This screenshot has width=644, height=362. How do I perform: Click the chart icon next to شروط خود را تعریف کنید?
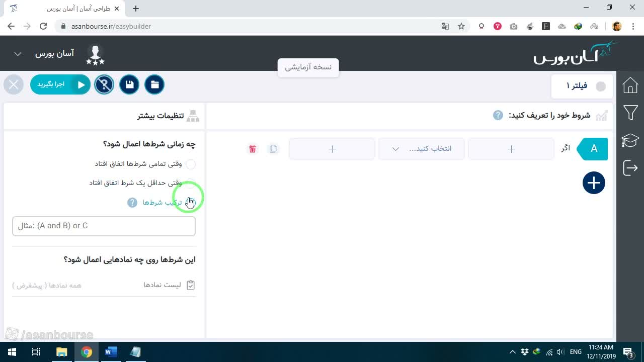[602, 116]
